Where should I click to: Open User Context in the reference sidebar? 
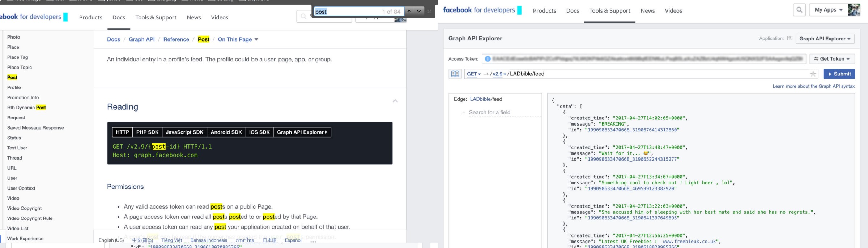[x=21, y=188]
